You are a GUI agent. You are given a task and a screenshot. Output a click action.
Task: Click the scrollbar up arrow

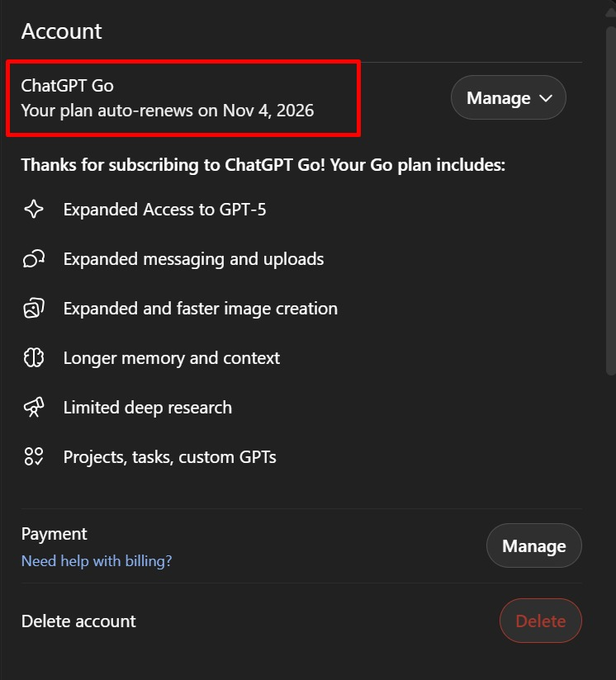click(611, 11)
